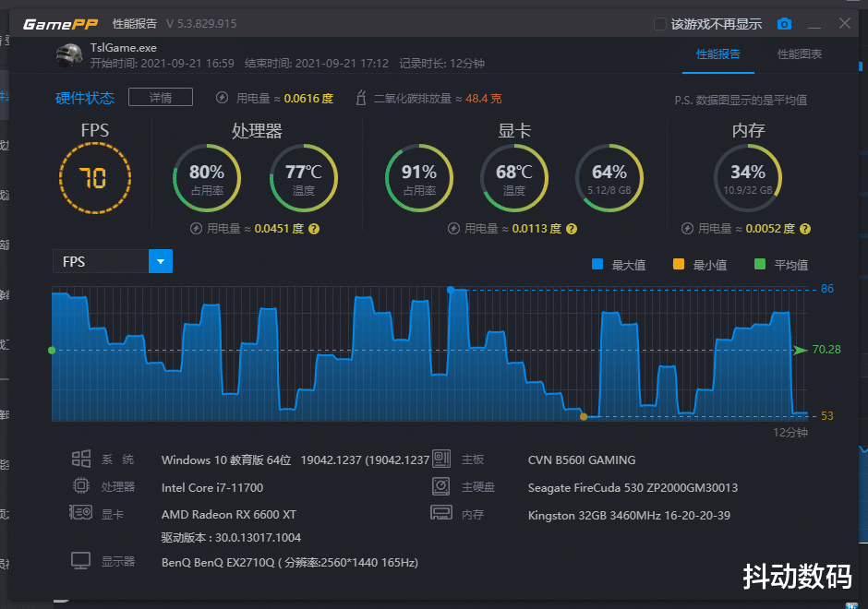The width and height of the screenshot is (868, 609).
Task: Click the blue 最大值 legend swatch
Action: point(597,265)
